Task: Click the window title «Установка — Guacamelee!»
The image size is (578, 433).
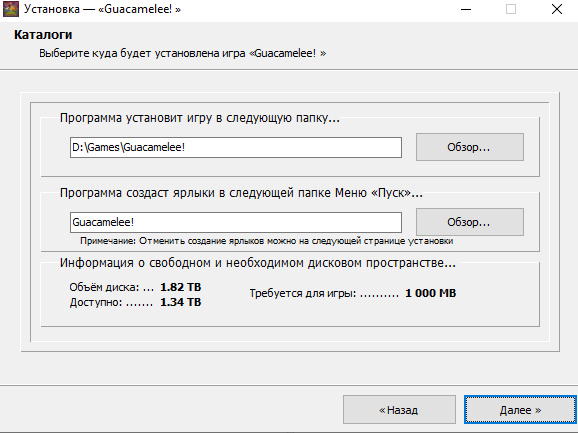Action: tap(102, 9)
